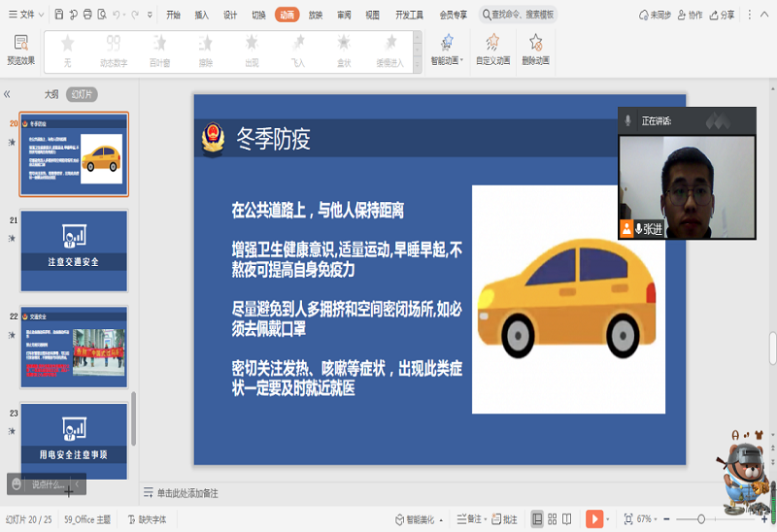Toggle the notes (备注) pane

click(x=468, y=519)
